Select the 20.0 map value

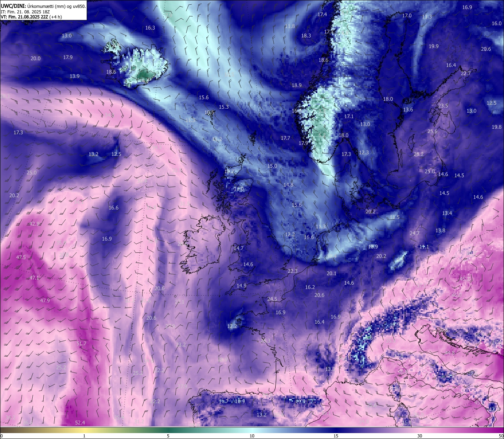(35, 59)
